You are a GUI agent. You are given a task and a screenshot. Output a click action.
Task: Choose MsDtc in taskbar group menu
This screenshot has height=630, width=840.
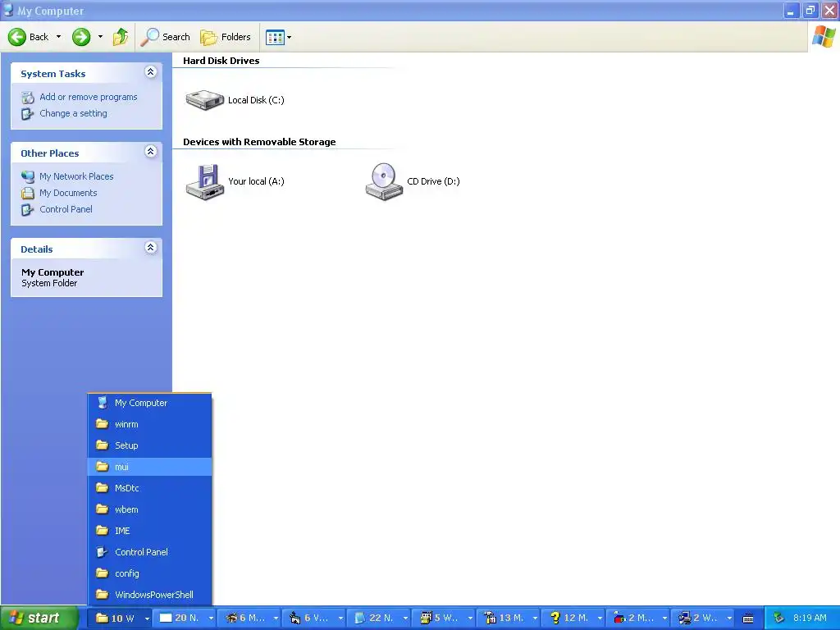click(149, 488)
